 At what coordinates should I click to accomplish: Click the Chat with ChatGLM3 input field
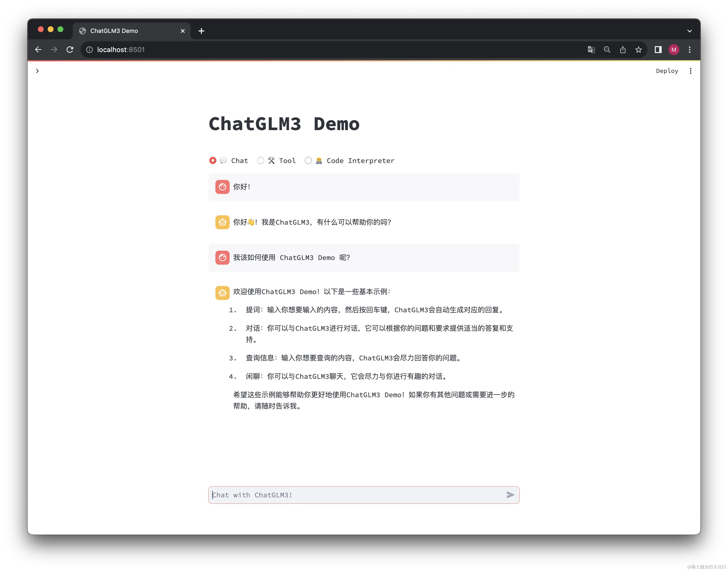pyautogui.click(x=335, y=495)
